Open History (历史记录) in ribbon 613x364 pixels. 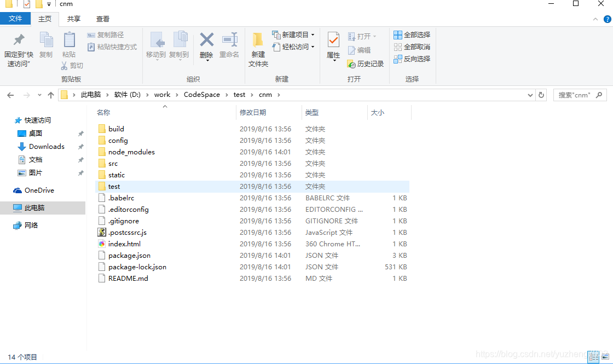point(366,63)
